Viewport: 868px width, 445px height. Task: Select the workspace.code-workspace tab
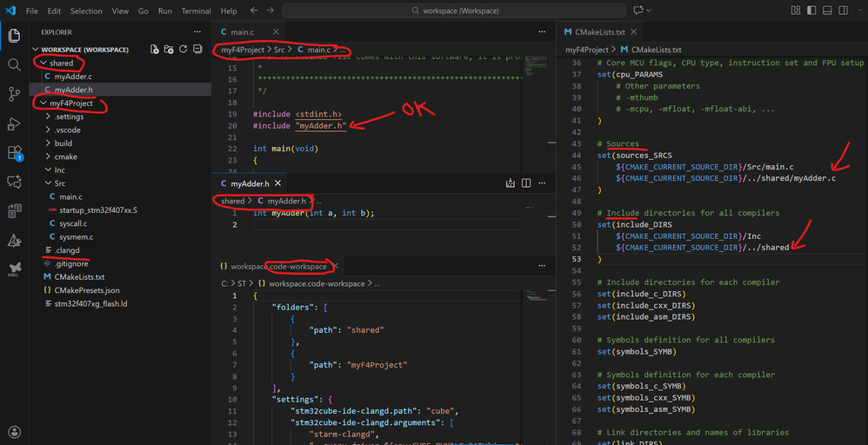pos(278,266)
